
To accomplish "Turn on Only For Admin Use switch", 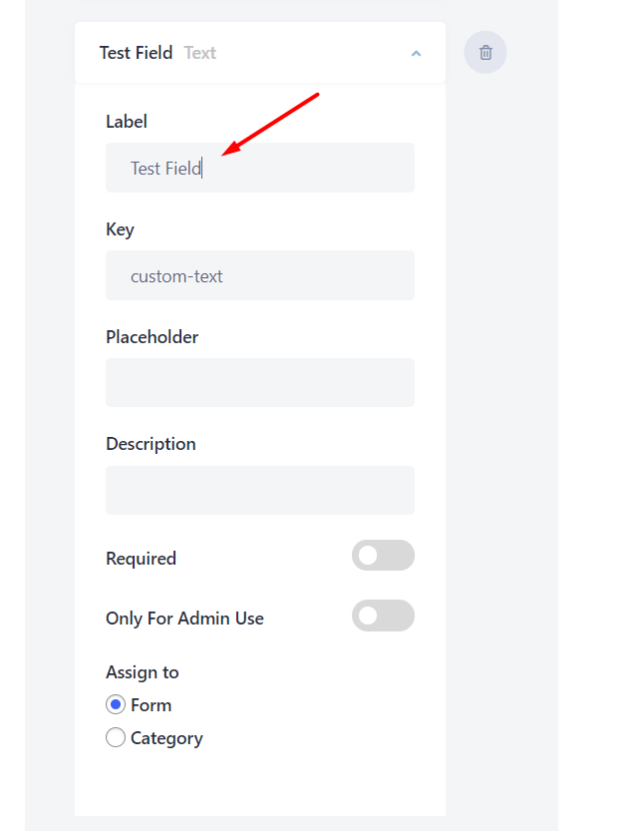I will tap(383, 616).
